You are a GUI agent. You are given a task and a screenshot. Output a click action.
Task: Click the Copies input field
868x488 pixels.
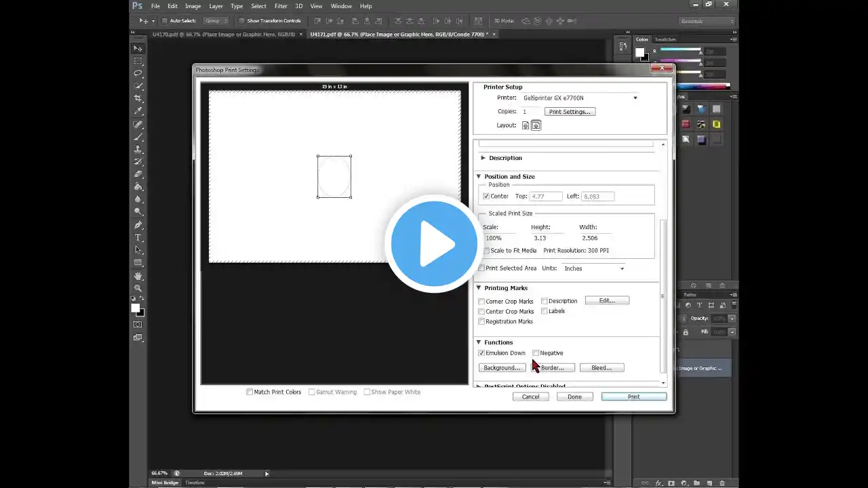pyautogui.click(x=530, y=112)
